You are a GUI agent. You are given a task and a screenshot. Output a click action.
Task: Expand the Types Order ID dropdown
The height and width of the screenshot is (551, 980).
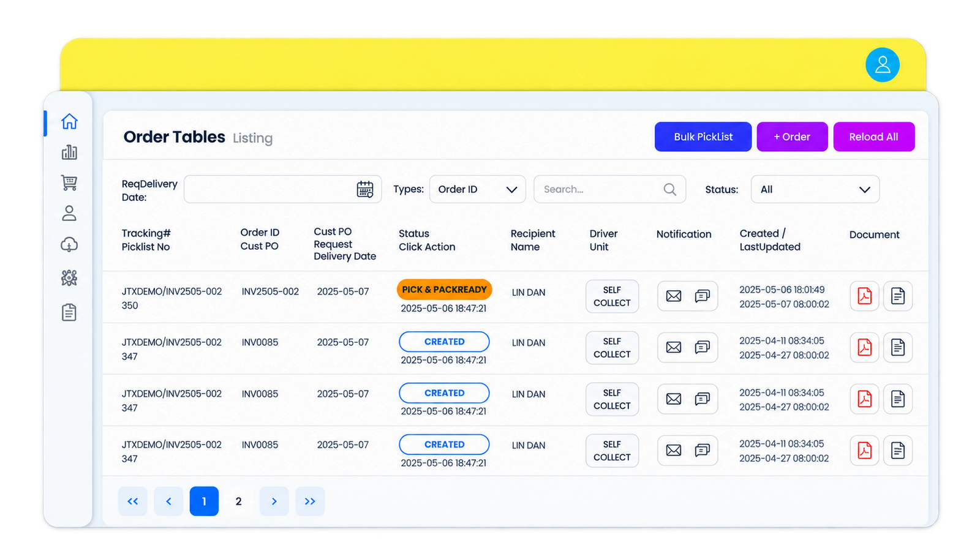[478, 189]
